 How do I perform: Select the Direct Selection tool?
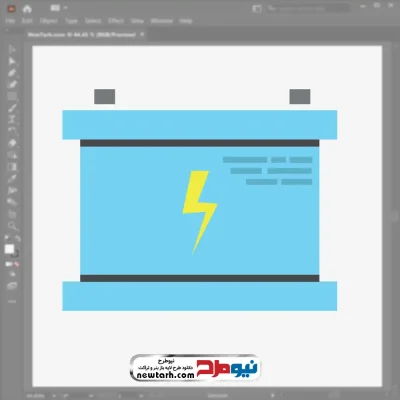point(12,61)
